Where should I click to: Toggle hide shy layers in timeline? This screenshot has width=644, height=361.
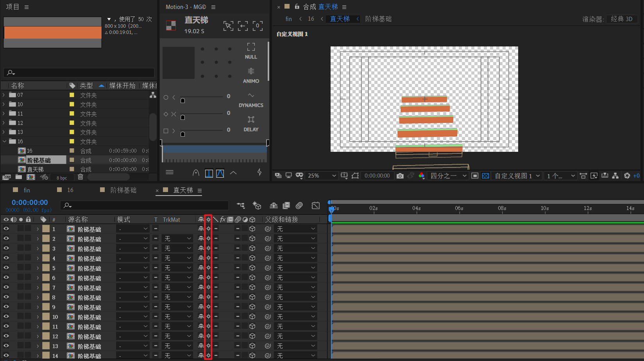tap(274, 205)
